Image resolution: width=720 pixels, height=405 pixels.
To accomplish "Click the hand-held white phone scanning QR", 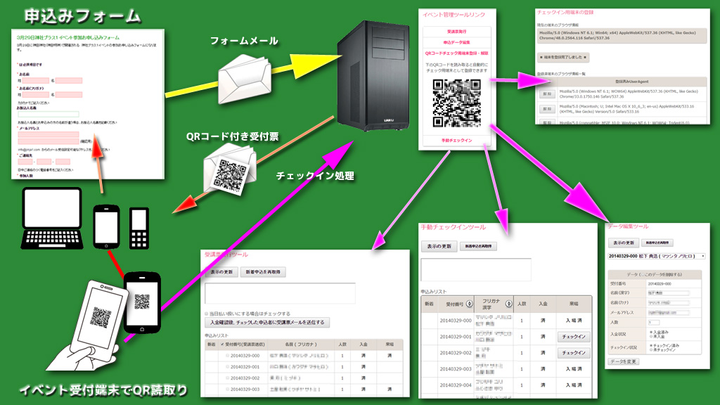I will click(99, 320).
